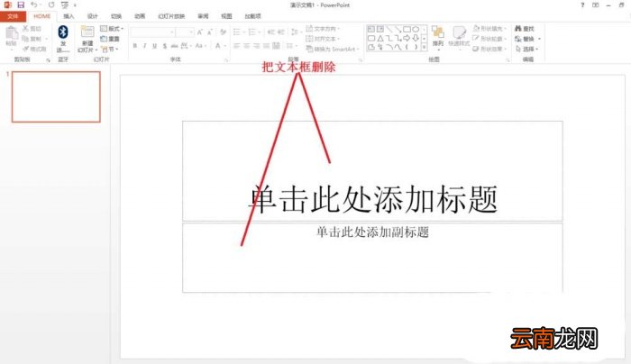Click the increase font size icon

tap(200, 32)
